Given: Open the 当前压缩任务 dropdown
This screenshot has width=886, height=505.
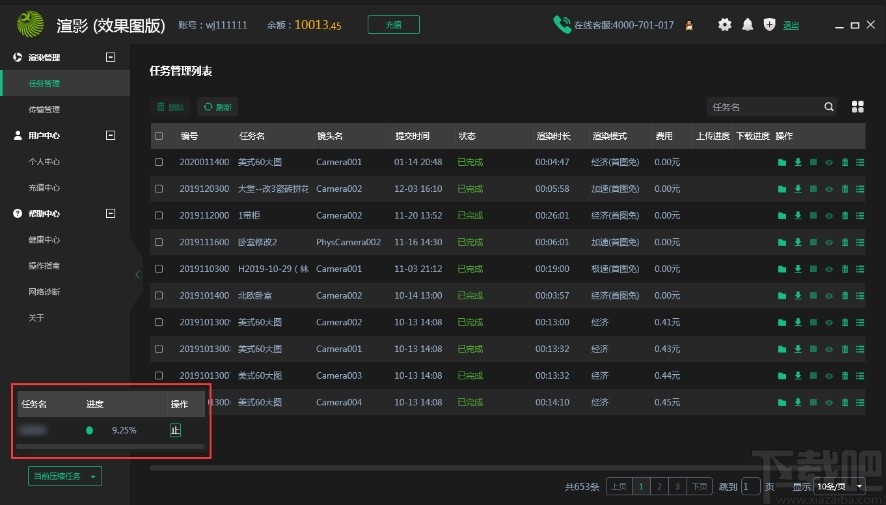Looking at the screenshot, I should click(65, 476).
